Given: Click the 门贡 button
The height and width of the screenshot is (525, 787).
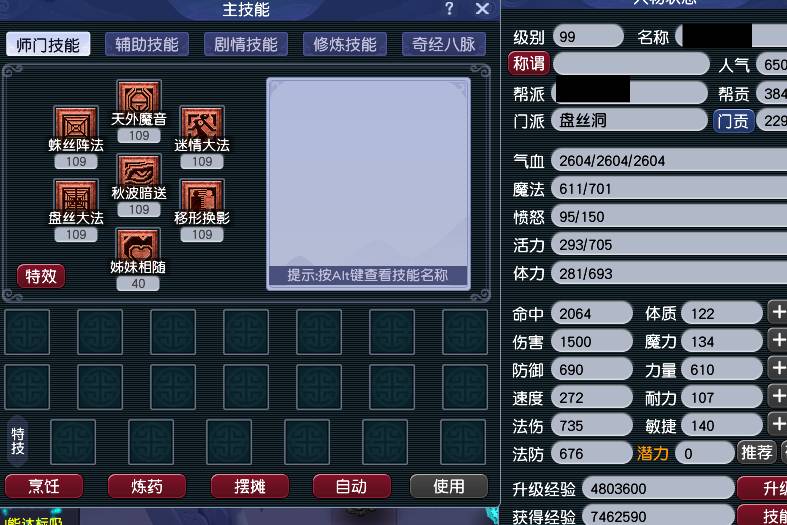Looking at the screenshot, I should (x=734, y=121).
